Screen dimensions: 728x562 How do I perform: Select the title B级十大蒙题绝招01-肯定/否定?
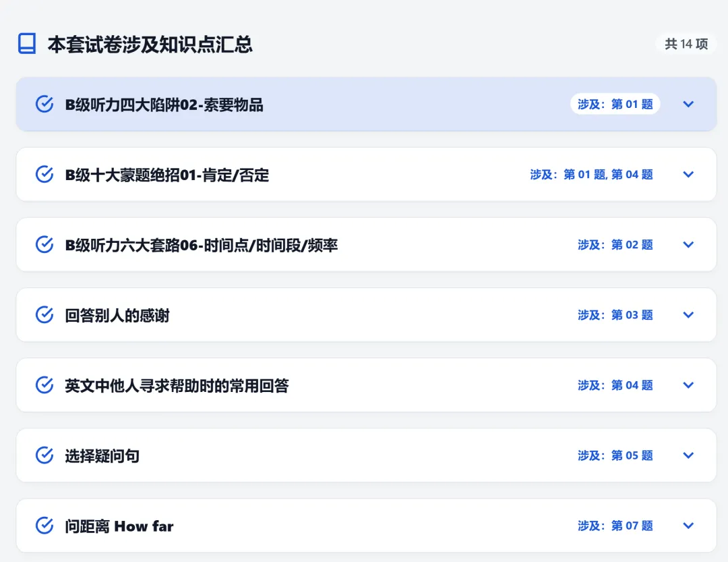pyautogui.click(x=167, y=175)
